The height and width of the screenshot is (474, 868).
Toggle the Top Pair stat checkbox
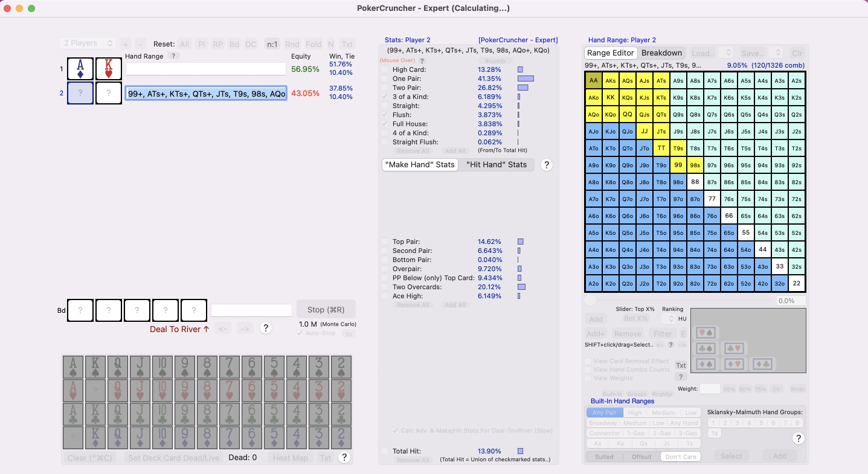tap(385, 242)
